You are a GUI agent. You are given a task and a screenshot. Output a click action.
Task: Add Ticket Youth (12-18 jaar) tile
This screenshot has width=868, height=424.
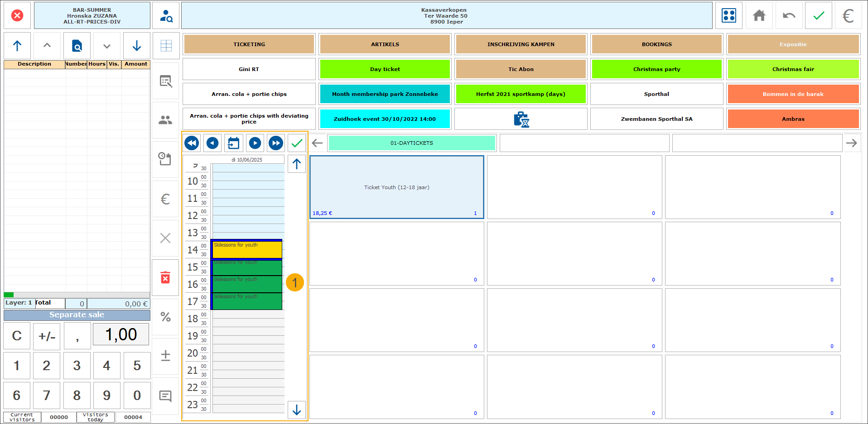click(x=396, y=187)
